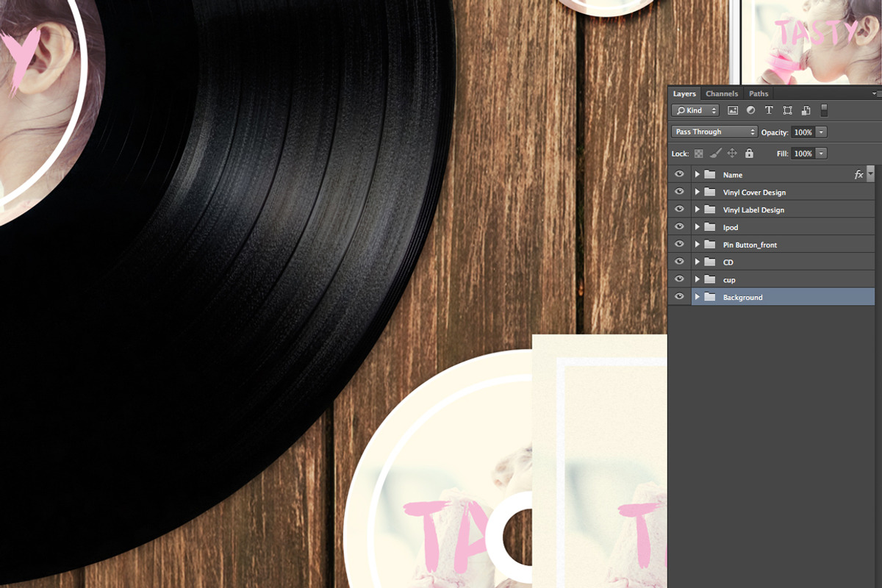The image size is (882, 588).
Task: Hide the Background layer group
Action: pos(679,297)
